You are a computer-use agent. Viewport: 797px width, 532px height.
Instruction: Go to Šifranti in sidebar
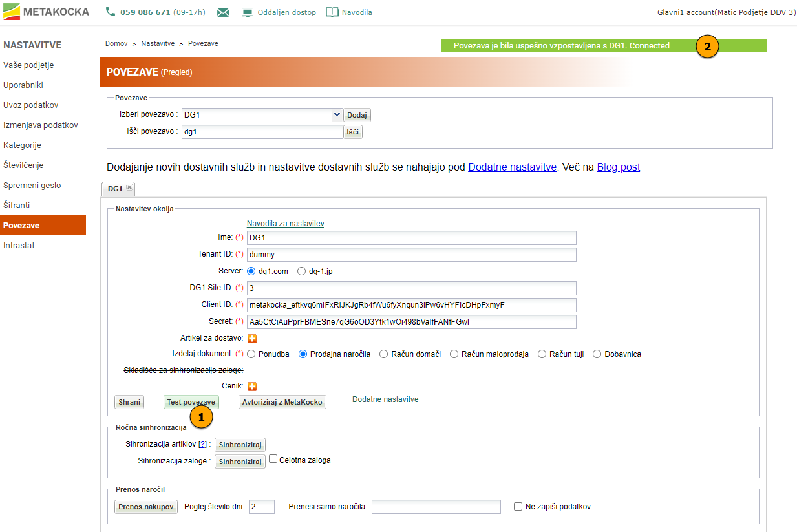(x=17, y=206)
